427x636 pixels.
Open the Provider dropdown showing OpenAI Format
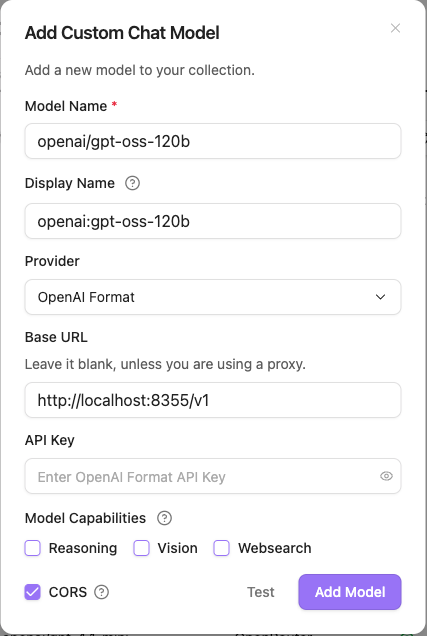tap(213, 297)
